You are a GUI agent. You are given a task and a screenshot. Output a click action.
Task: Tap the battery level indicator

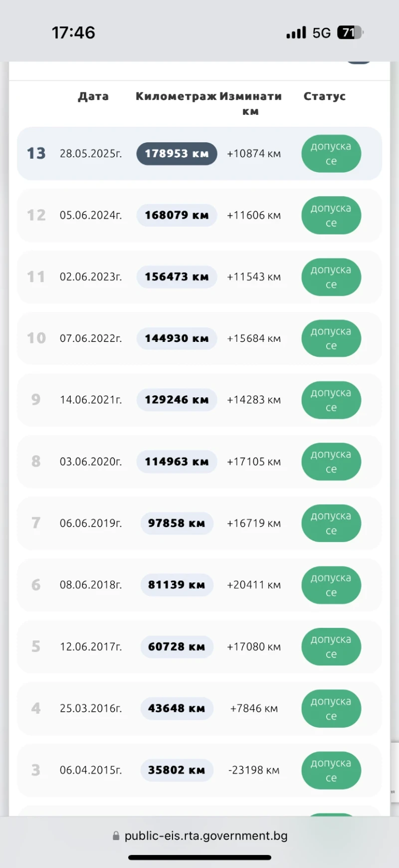click(350, 33)
